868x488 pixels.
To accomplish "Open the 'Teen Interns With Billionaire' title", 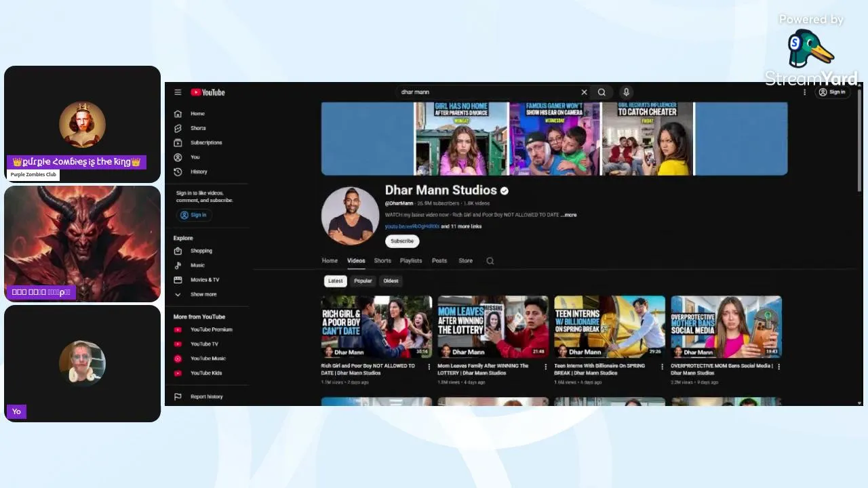I will (x=599, y=369).
